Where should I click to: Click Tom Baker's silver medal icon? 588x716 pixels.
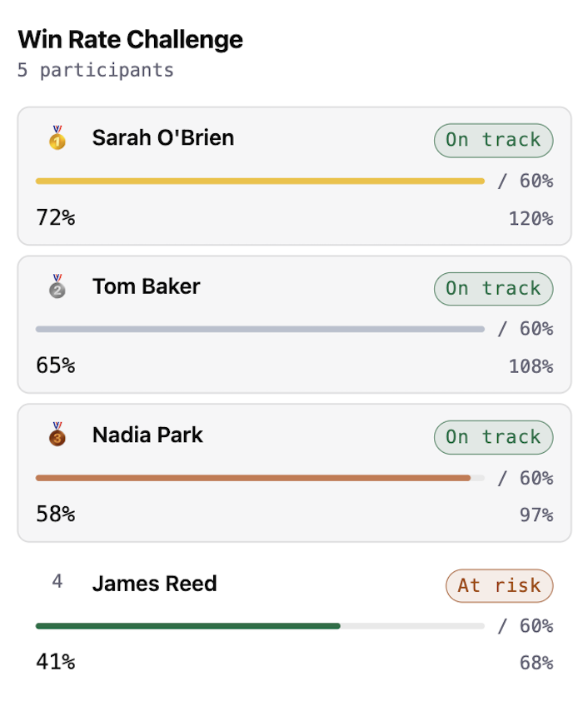tap(57, 286)
